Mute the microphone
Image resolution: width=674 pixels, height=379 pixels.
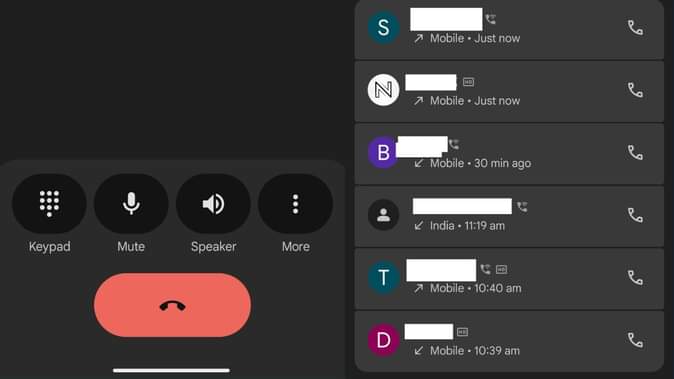[x=131, y=204]
